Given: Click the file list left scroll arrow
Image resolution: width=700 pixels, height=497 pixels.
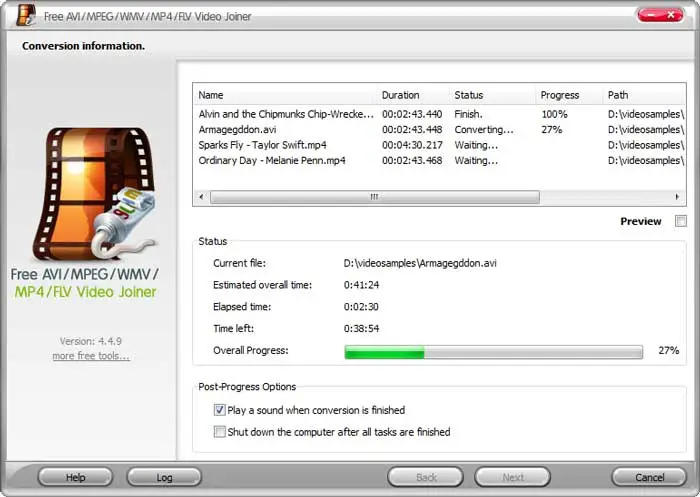Looking at the screenshot, I should tap(201, 197).
